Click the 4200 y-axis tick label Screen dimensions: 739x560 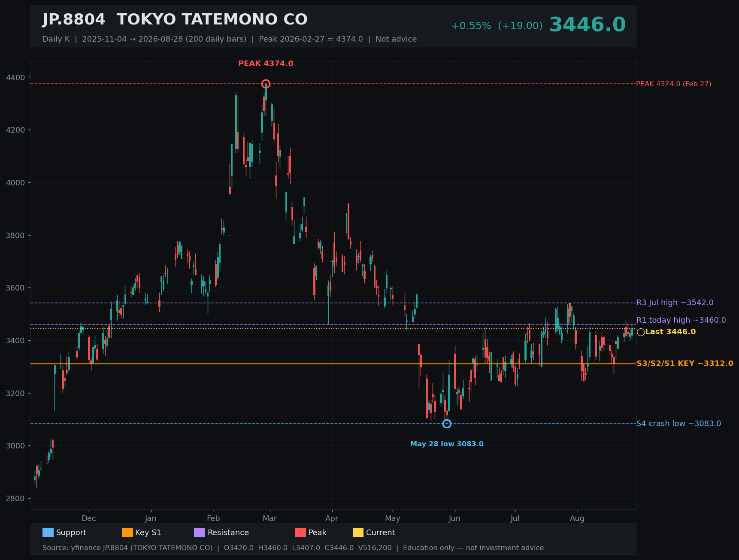pos(16,130)
